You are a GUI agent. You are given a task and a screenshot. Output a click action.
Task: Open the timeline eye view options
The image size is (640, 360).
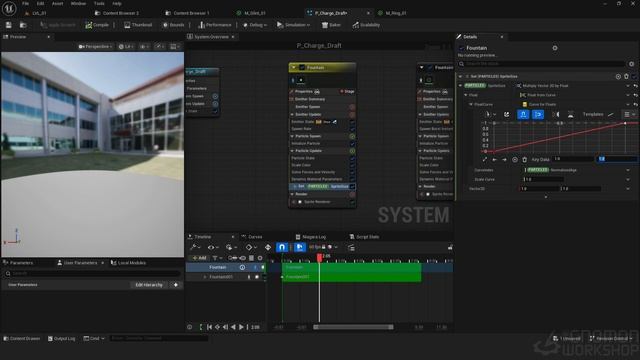click(213, 247)
